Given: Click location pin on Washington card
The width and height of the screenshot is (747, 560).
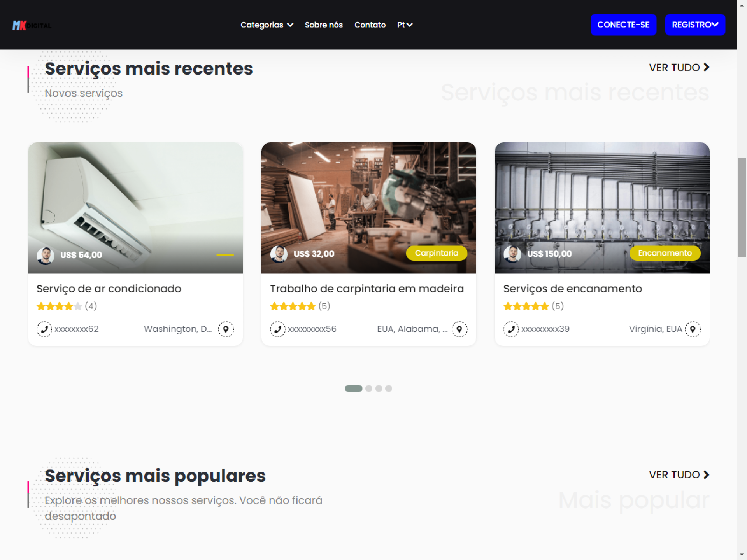Looking at the screenshot, I should [226, 329].
